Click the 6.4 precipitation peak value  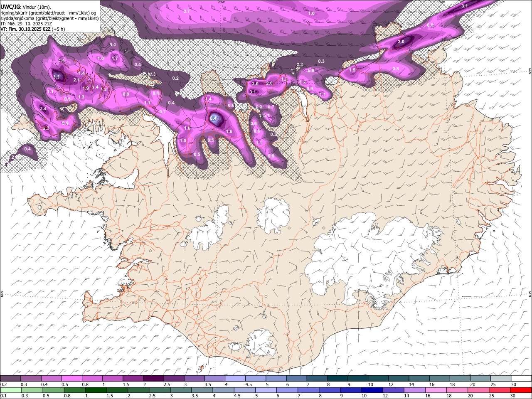coord(214,118)
